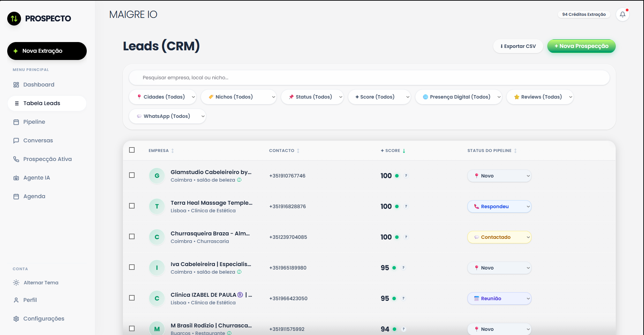Click the 94 Créditos Extração badge
The height and width of the screenshot is (335, 644).
tap(584, 14)
